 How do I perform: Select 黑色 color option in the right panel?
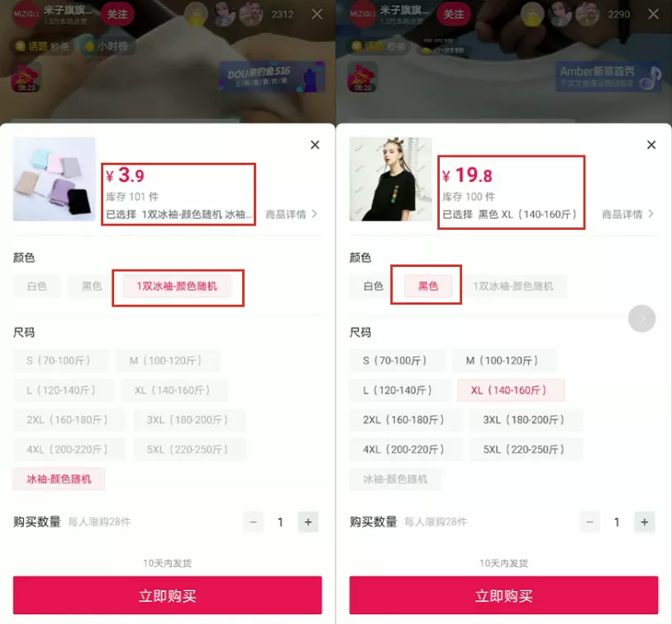(x=427, y=286)
